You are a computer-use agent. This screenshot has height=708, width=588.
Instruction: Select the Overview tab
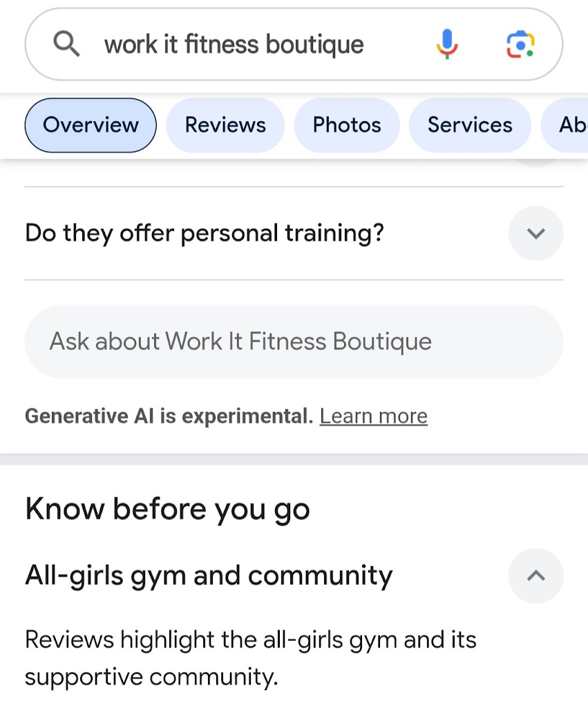click(x=91, y=125)
